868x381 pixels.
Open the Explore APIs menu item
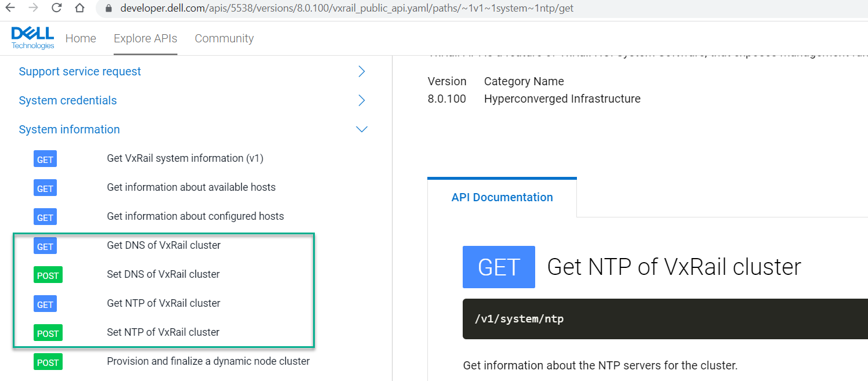click(x=145, y=38)
